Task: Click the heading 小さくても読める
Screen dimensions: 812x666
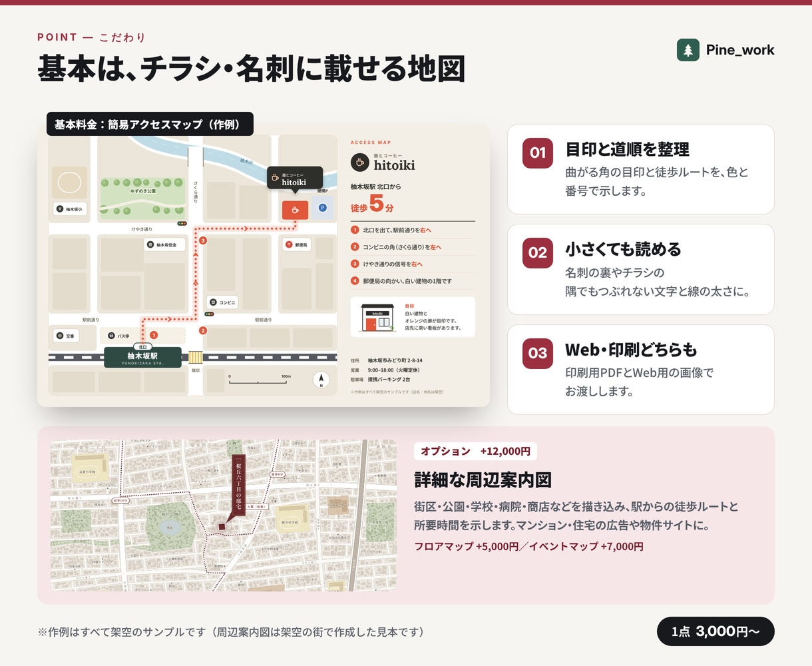Action: click(623, 249)
